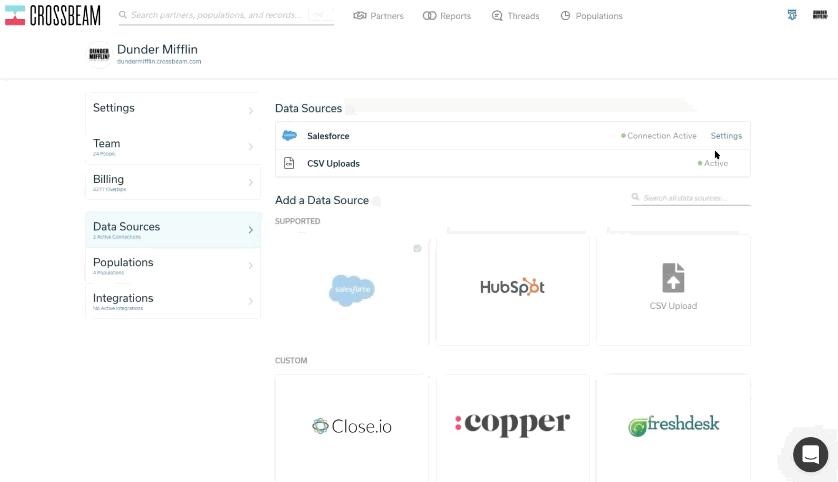Expand the Team row chevron
838x482 pixels.
tap(250, 147)
